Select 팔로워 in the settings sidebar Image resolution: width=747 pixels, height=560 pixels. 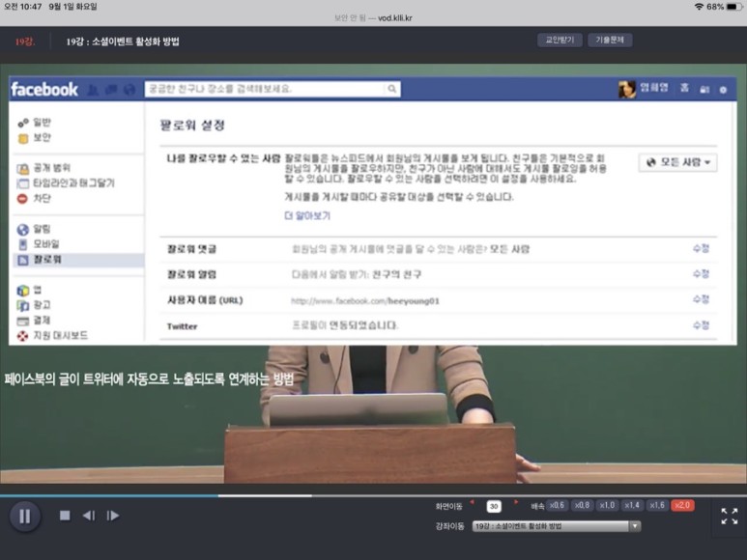pyautogui.click(x=76, y=260)
